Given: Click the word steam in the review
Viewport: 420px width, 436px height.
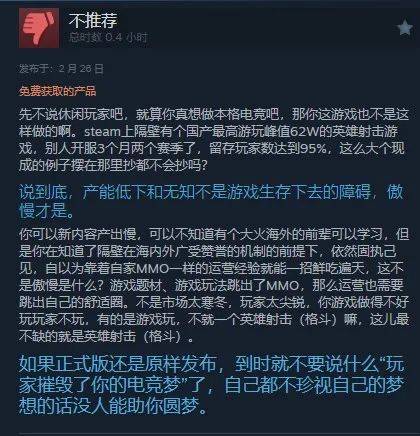Looking at the screenshot, I should pyautogui.click(x=103, y=132).
